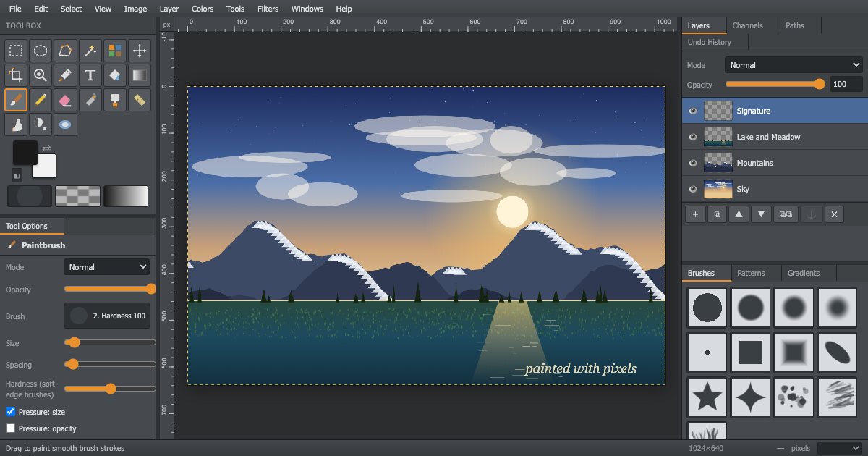This screenshot has height=456, width=868.
Task: Enable Pressure: opacity checkbox
Action: coord(10,428)
